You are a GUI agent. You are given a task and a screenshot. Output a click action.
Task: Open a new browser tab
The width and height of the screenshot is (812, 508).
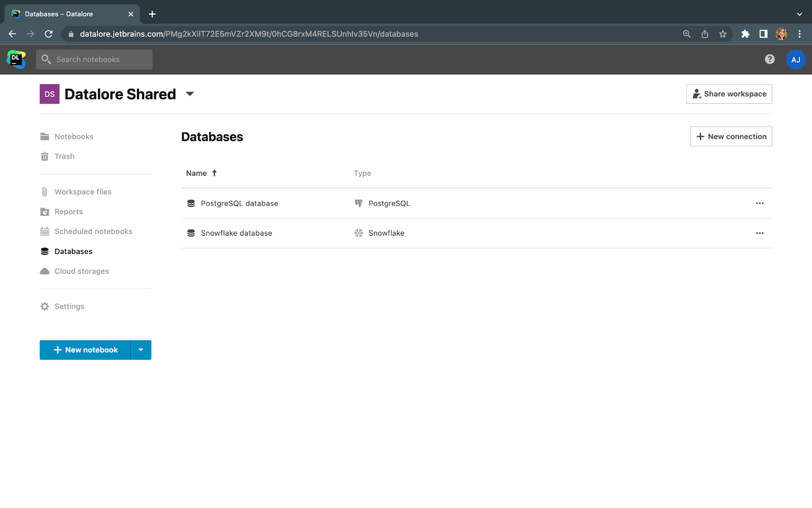pyautogui.click(x=152, y=14)
